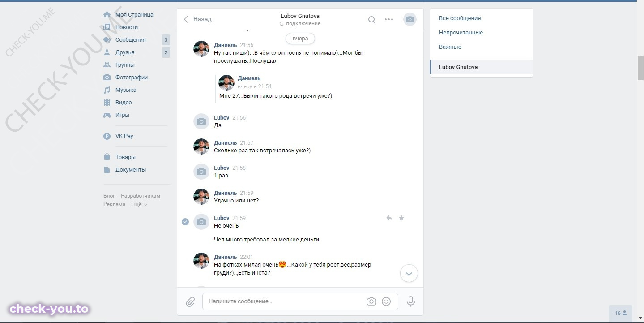
Task: Select the Lubov Gnutova conversation tab
Action: [482, 67]
